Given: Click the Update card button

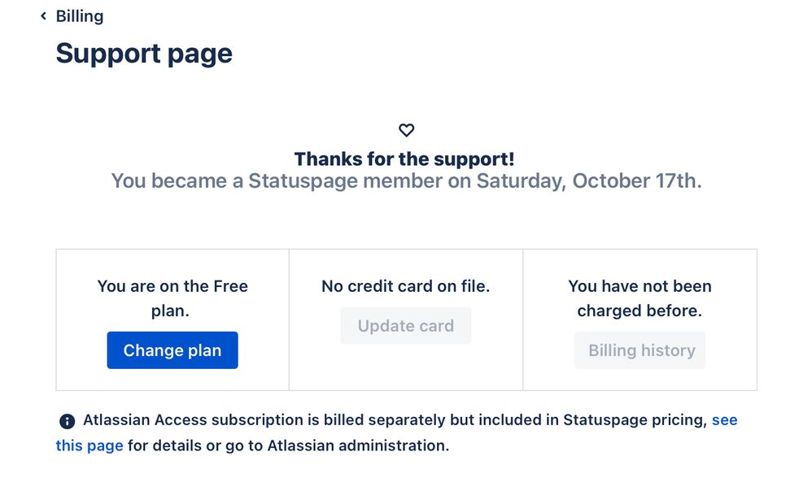Looking at the screenshot, I should (406, 325).
